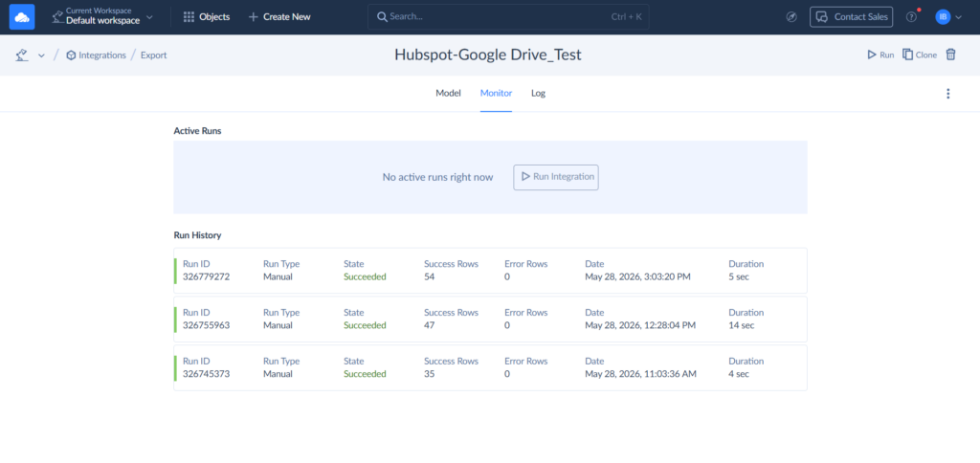Delete integration with trash icon

[950, 55]
